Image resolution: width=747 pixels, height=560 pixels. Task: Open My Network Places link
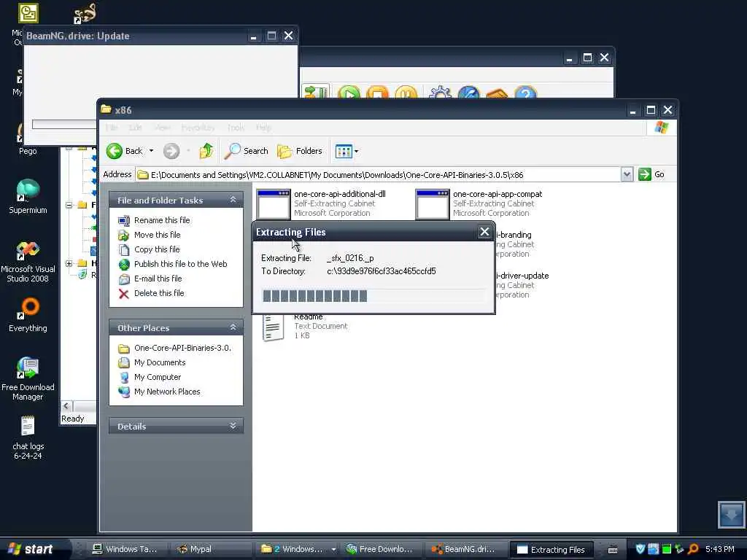[167, 392]
